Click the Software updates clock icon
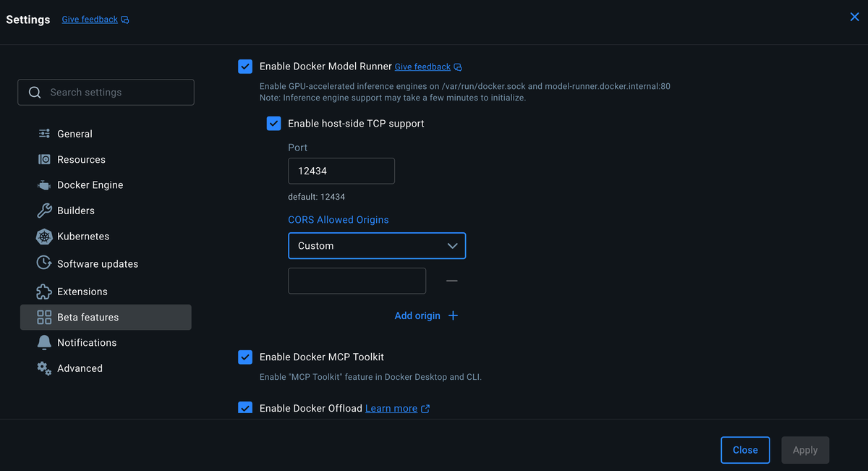The image size is (868, 471). coord(44,263)
